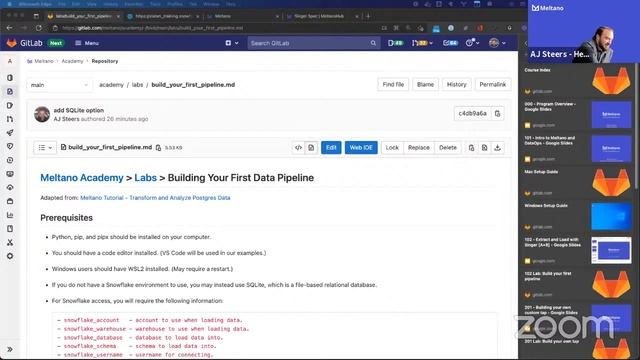Open Merge requests in the sidebar
The width and height of the screenshot is (640, 360).
pos(10,119)
